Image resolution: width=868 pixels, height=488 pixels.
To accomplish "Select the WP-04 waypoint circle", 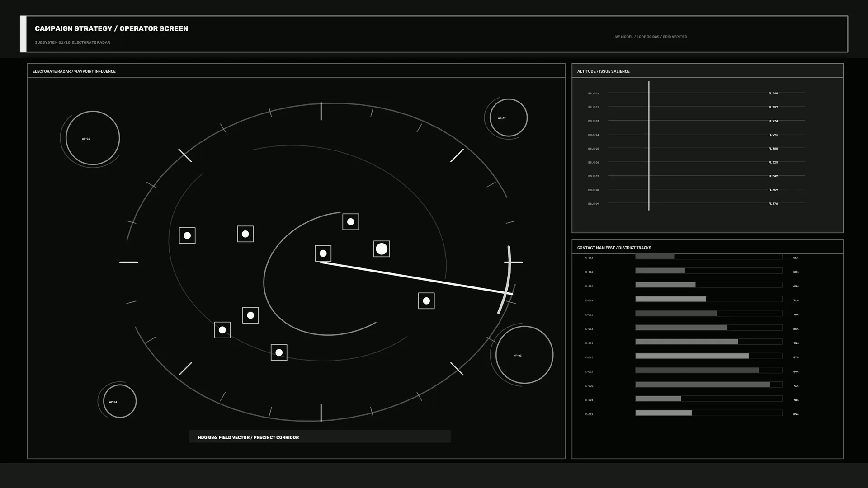I will (120, 401).
